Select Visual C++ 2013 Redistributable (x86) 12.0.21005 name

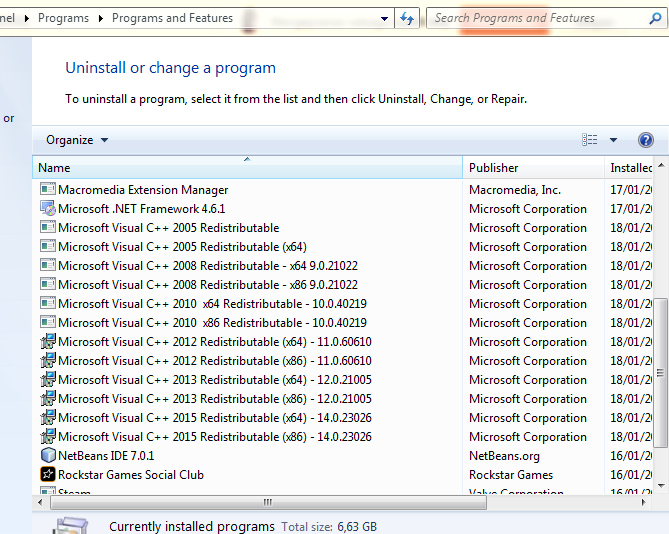[215, 398]
